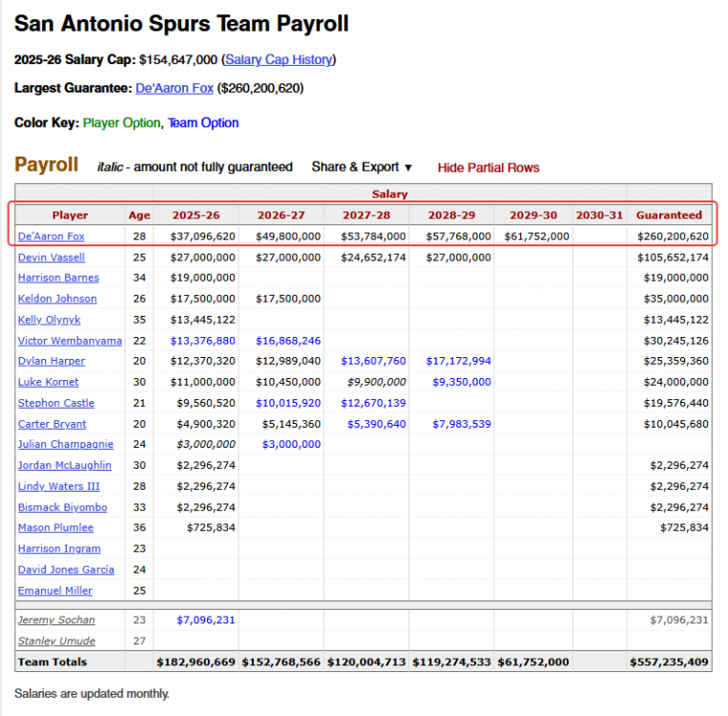Open Harrison Barnes's player link

click(58, 278)
